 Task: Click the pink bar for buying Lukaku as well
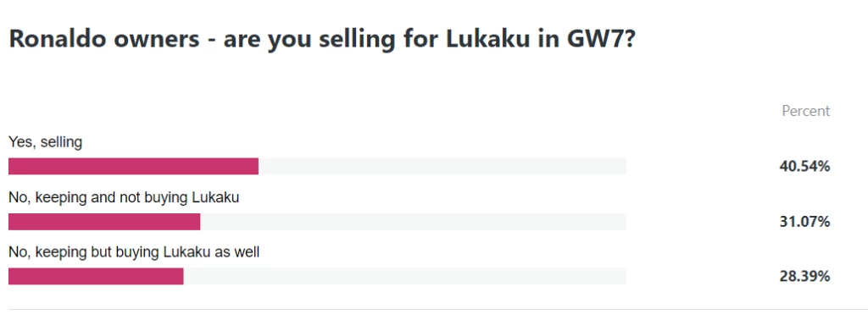coord(96,276)
